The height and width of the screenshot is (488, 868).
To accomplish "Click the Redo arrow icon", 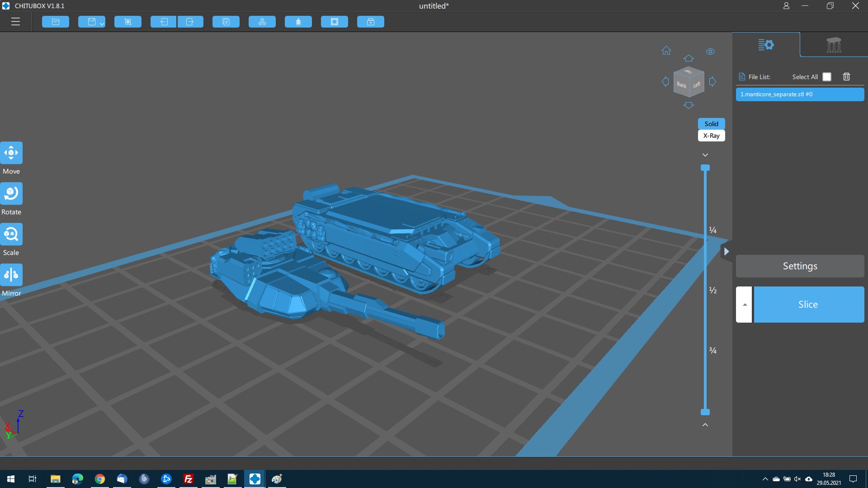I will [190, 22].
